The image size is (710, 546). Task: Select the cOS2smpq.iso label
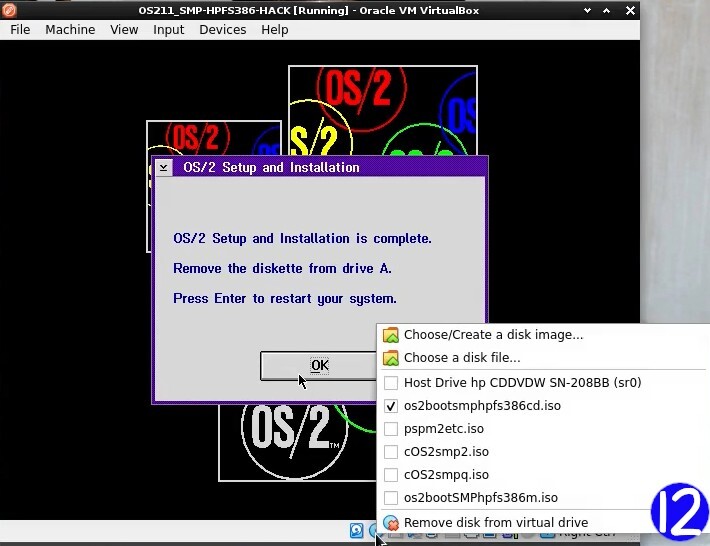[x=446, y=475]
